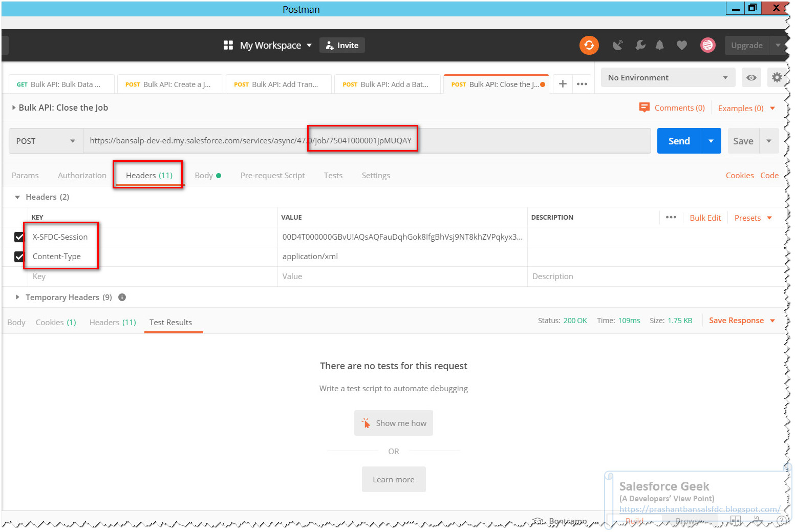Click the orange sync icon

pos(589,45)
